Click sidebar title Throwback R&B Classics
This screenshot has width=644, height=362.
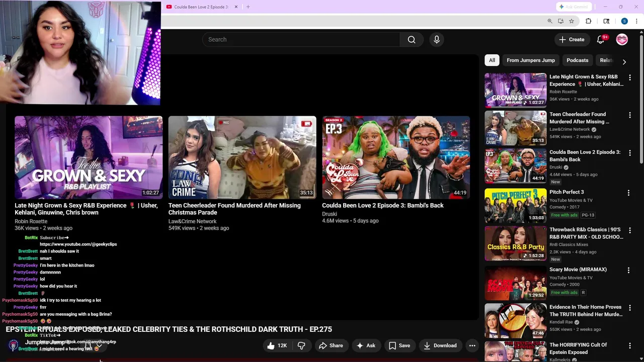pyautogui.click(x=586, y=233)
